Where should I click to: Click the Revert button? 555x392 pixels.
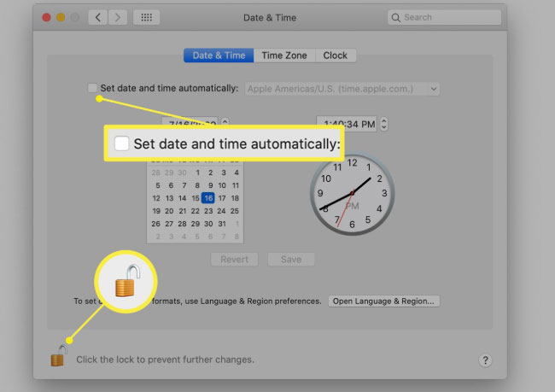[234, 260]
